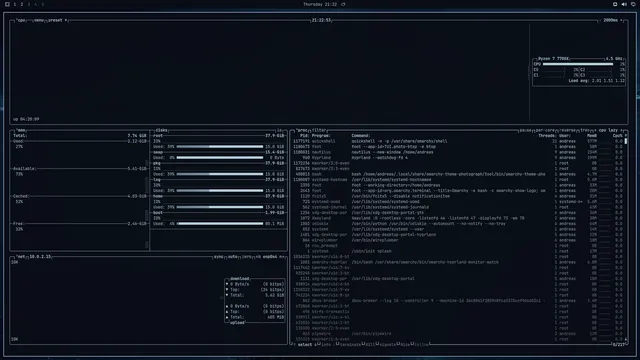
Task: Toggle the disks box label
Action: click(161, 130)
